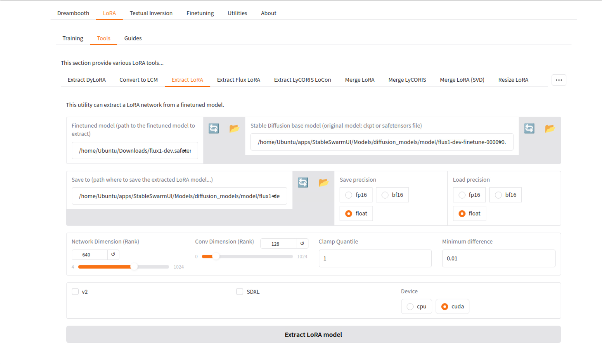
Task: Choose cuda as Device
Action: click(452, 307)
